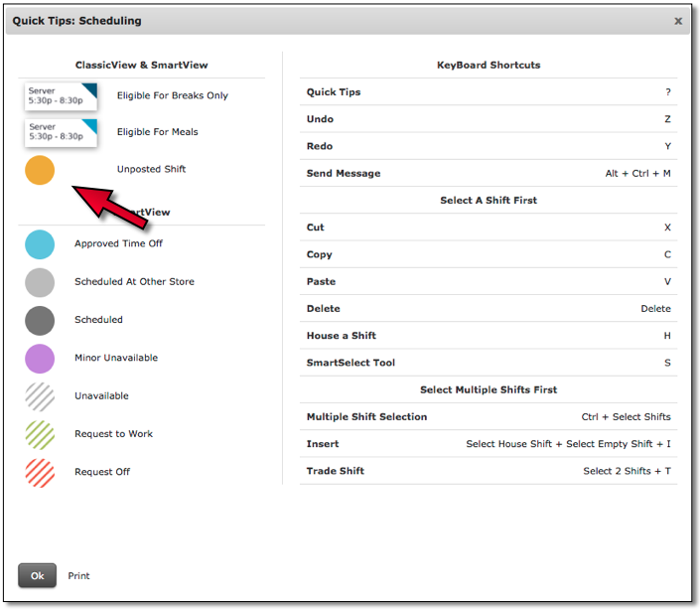The height and width of the screenshot is (610, 700).
Task: Click the dark gray Scheduled circle
Action: pyautogui.click(x=40, y=320)
